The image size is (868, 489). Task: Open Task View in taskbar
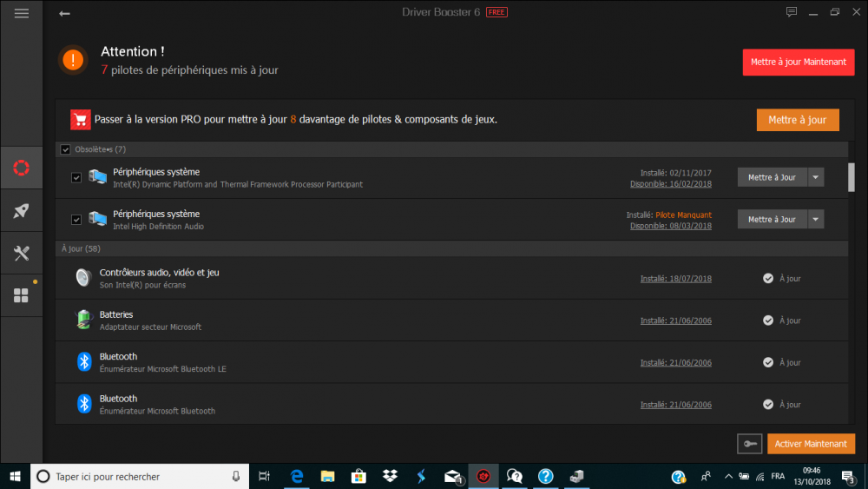(265, 476)
